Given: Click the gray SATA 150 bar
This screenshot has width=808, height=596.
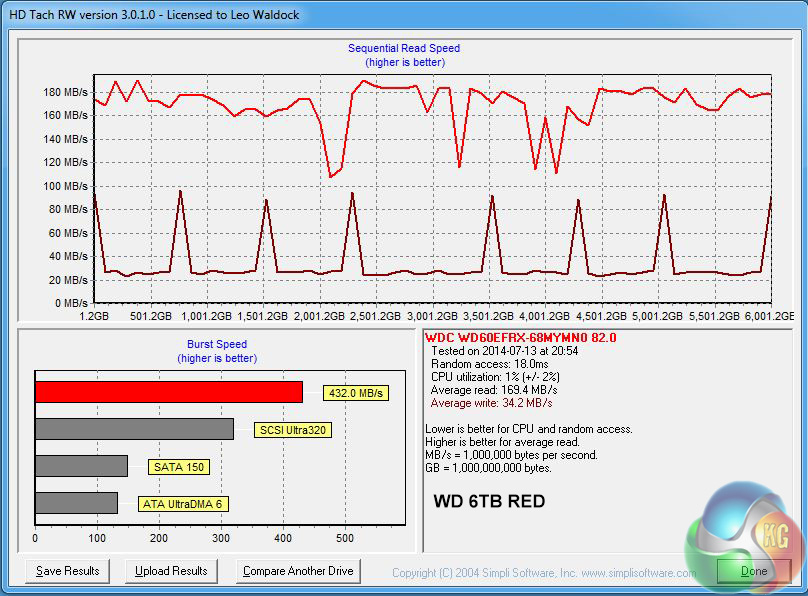Looking at the screenshot, I should (81, 466).
